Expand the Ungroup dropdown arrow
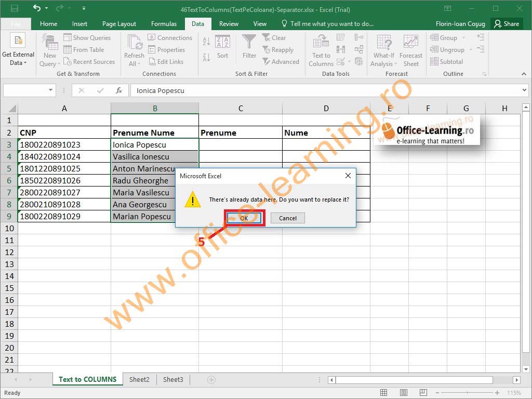This screenshot has width=532, height=399. tap(471, 50)
